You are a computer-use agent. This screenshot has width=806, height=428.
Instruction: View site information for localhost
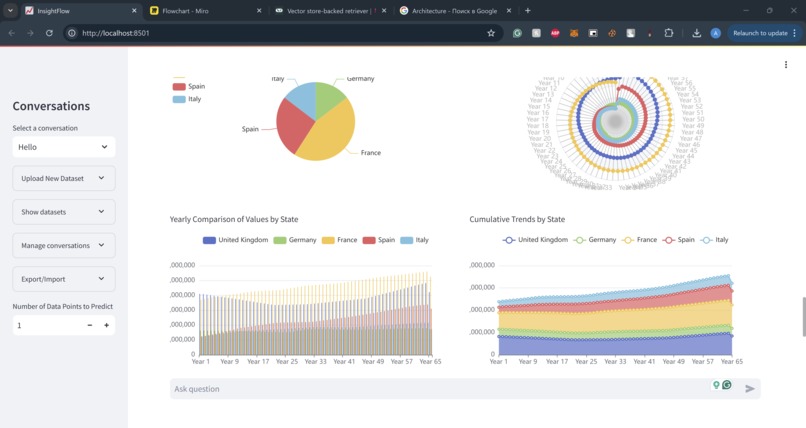[x=72, y=33]
